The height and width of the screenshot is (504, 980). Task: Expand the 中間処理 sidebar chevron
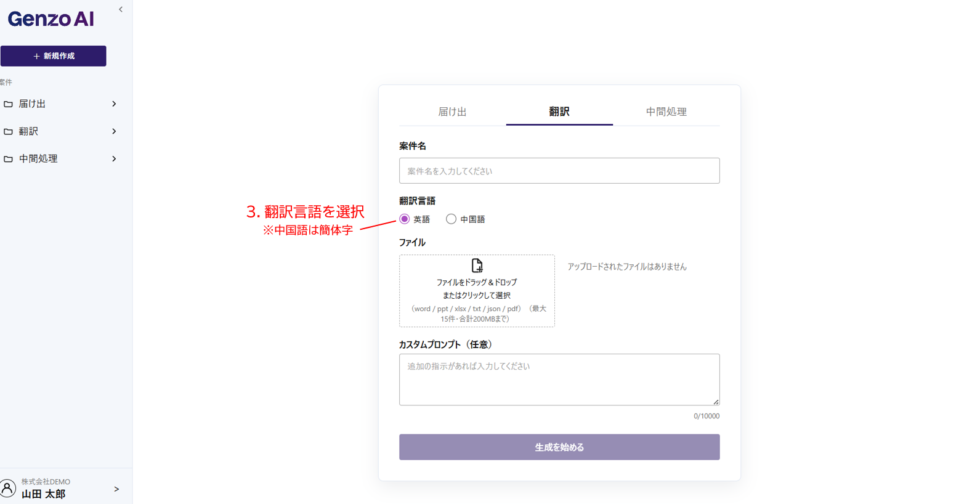coord(114,159)
